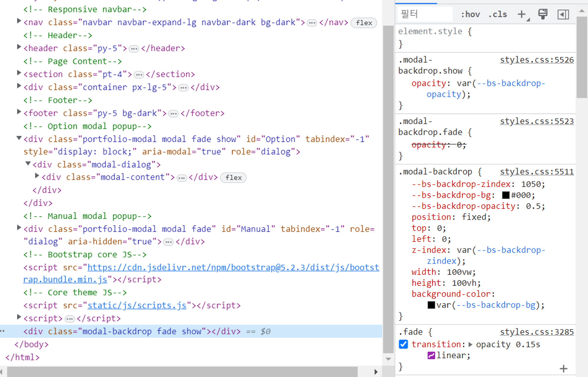Expand the transition shorthand property arrow

[470, 344]
